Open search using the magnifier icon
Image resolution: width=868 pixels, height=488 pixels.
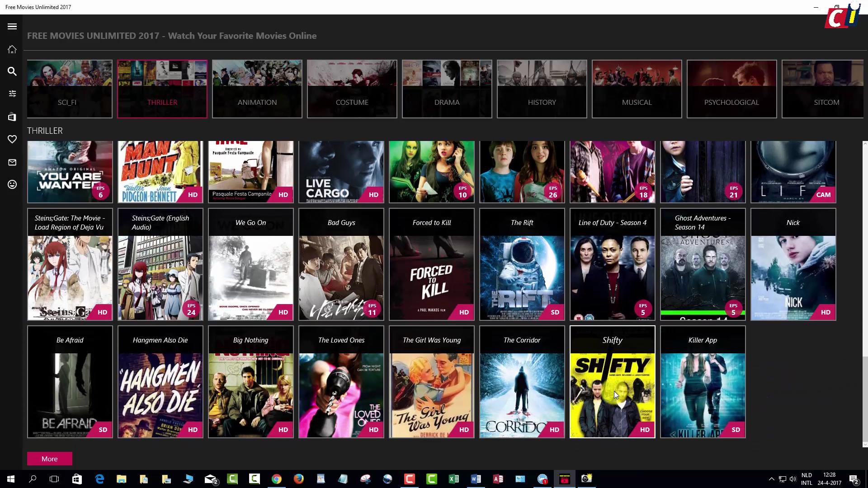point(12,71)
